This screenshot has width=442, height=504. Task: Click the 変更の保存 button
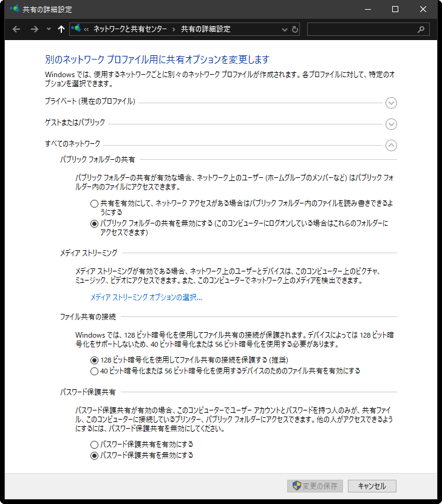click(315, 486)
